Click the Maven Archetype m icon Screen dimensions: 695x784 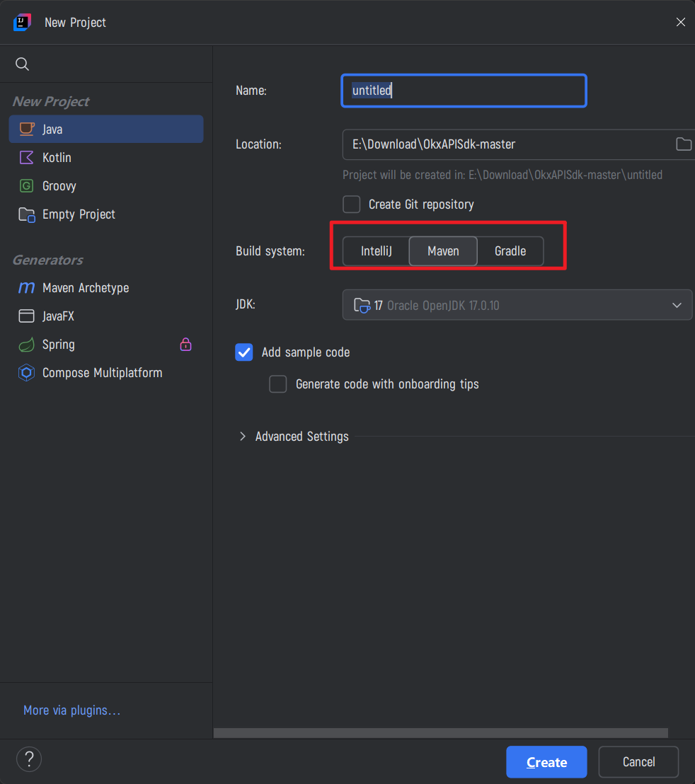coord(26,287)
